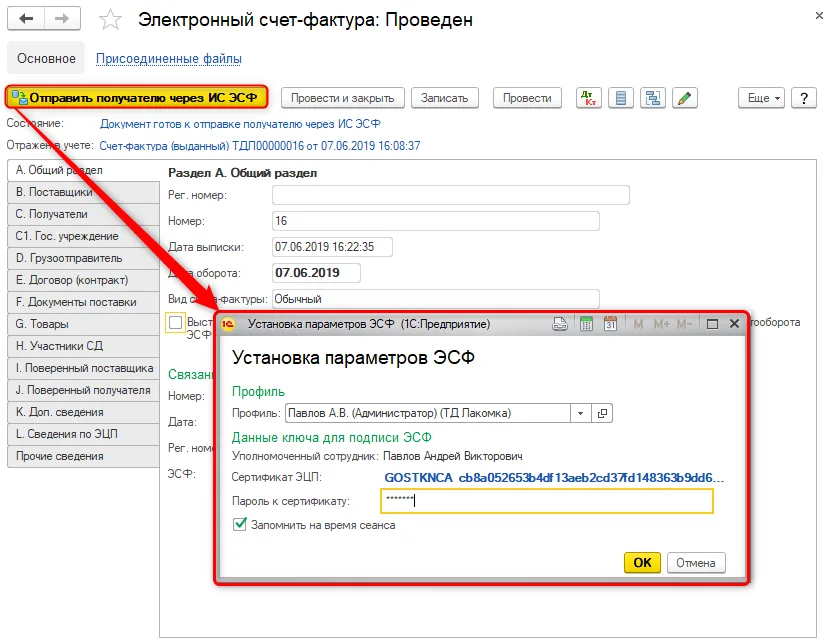Viewport: 830px width, 644px height.
Task: Open help with the question mark button
Action: (804, 98)
